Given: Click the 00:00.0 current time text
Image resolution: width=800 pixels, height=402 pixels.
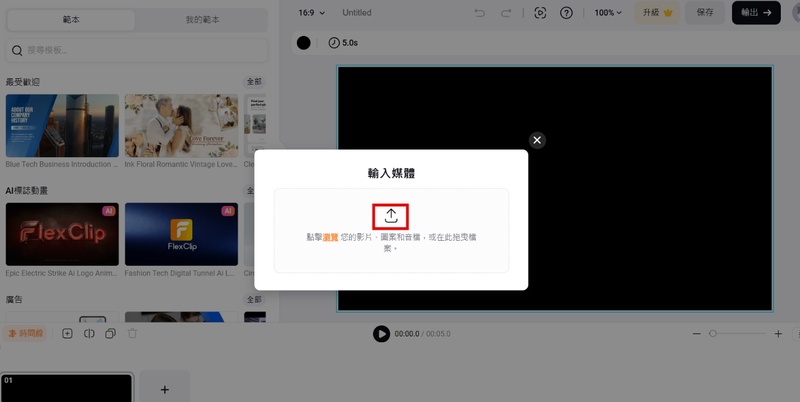Looking at the screenshot, I should [x=407, y=334].
